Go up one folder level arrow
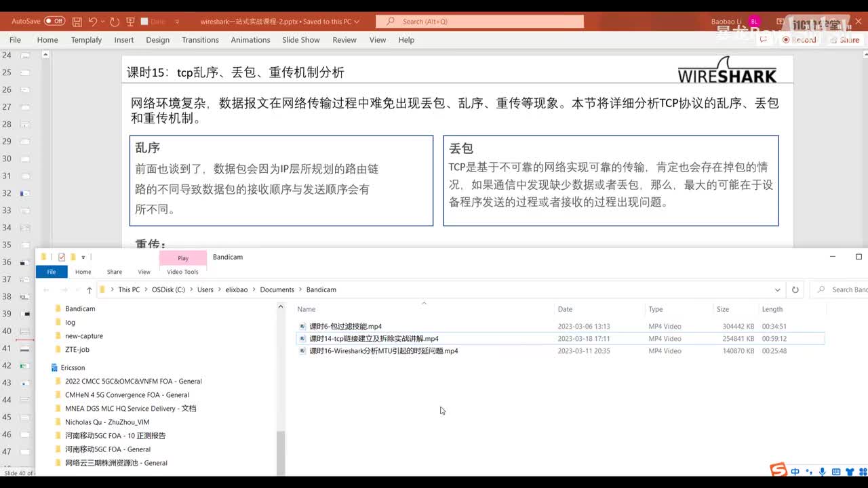The image size is (868, 488). [x=89, y=290]
